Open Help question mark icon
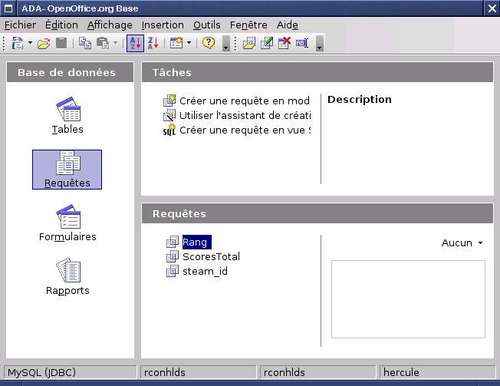 point(209,43)
